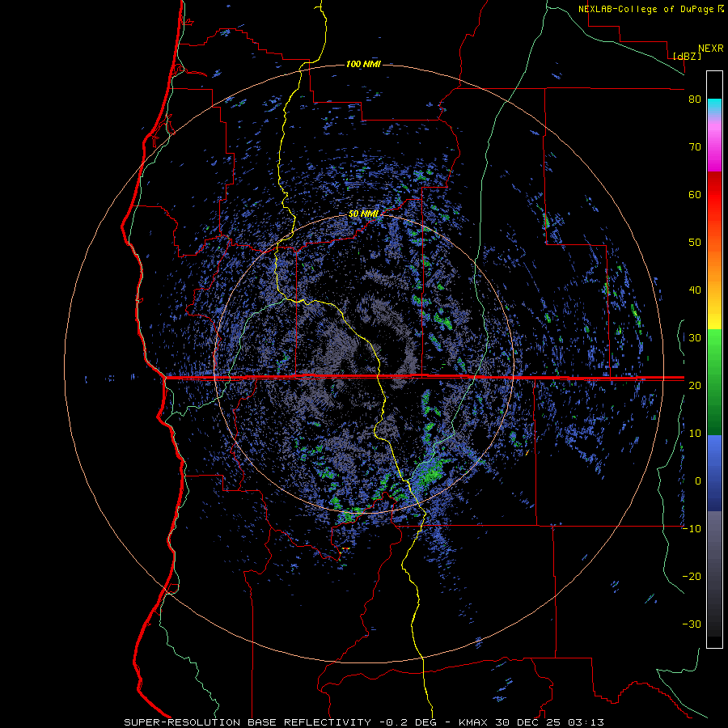This screenshot has height=728, width=728.
Task: Click the NEXLAB-College of DuPage label
Action: point(647,9)
